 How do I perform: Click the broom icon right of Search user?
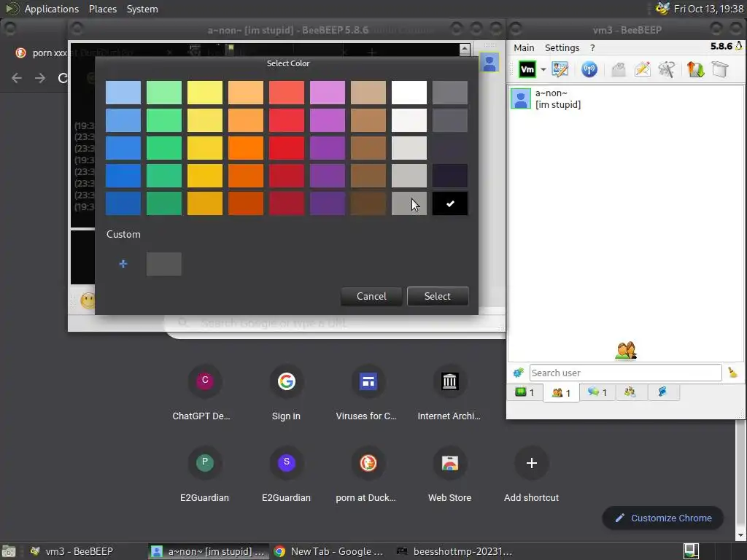click(x=732, y=373)
